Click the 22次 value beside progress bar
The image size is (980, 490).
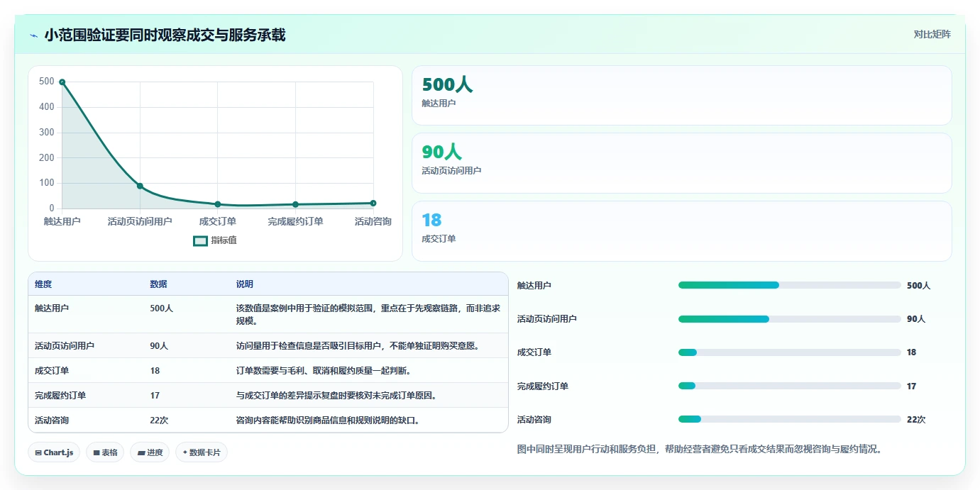pos(916,420)
